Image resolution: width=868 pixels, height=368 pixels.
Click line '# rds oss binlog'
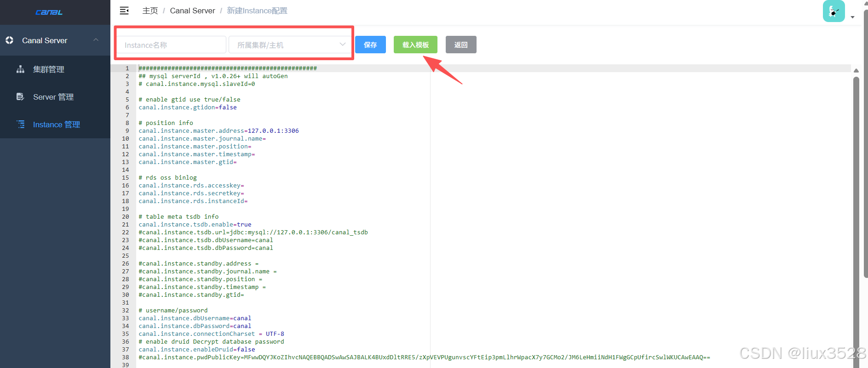167,177
